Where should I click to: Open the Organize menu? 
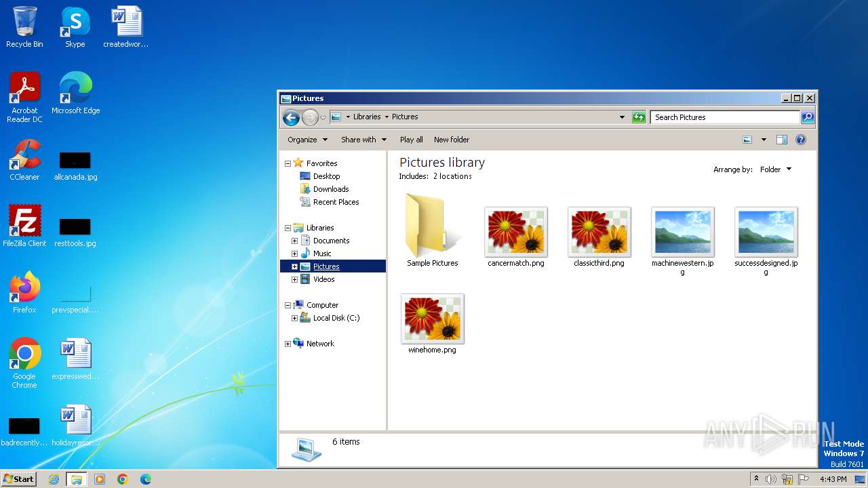307,140
